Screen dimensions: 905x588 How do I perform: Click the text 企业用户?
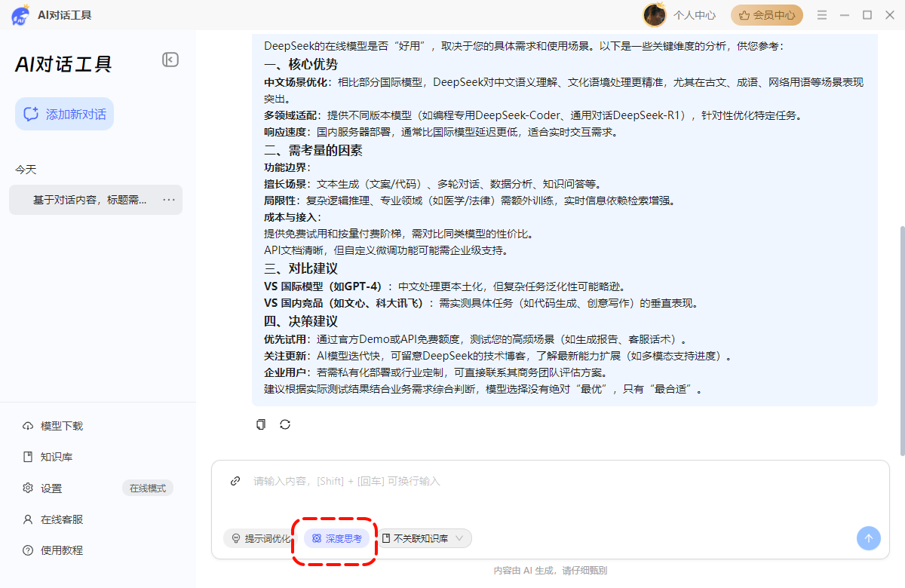coord(285,372)
